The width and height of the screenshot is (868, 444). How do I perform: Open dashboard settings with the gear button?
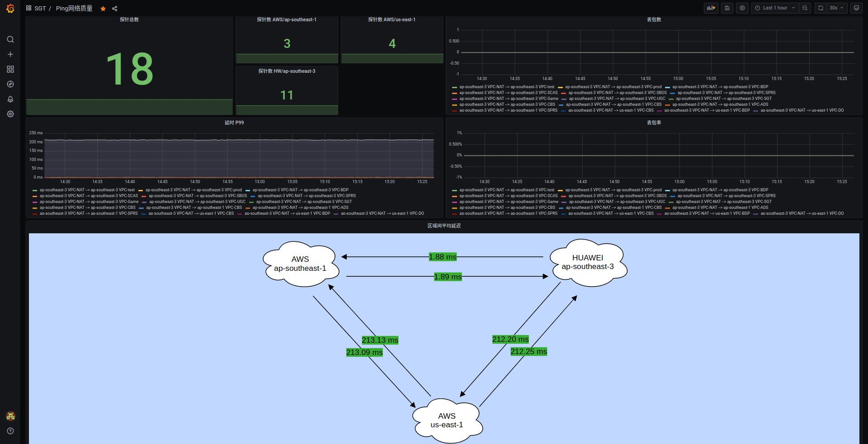742,8
